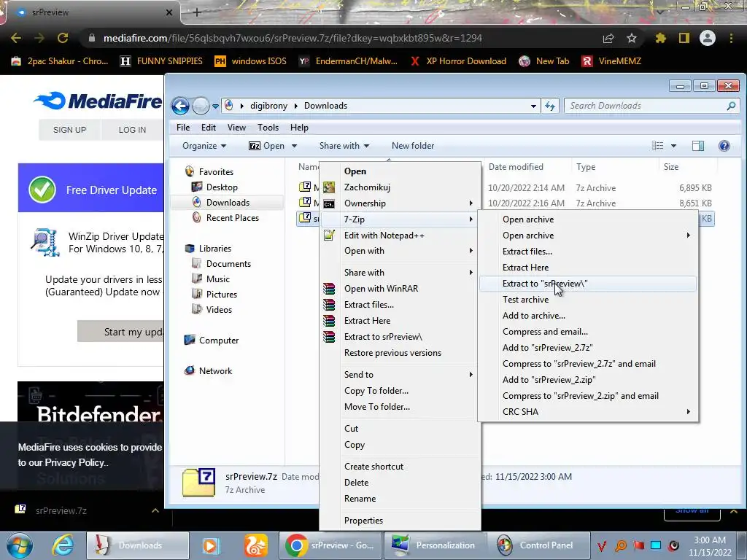Click Add to "srPreview_2.zip"
This screenshot has width=747, height=560.
click(x=588, y=379)
